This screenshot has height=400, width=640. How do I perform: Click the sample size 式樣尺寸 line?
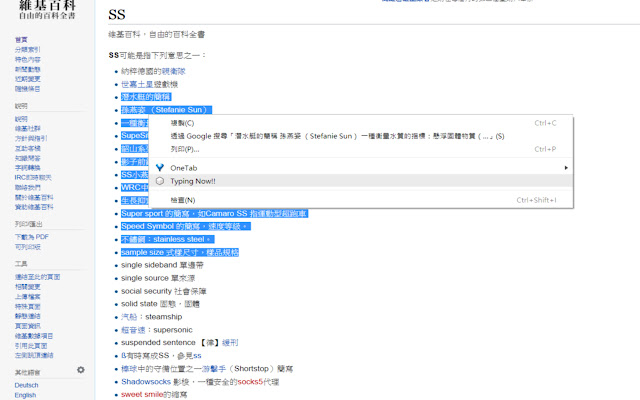tap(180, 252)
